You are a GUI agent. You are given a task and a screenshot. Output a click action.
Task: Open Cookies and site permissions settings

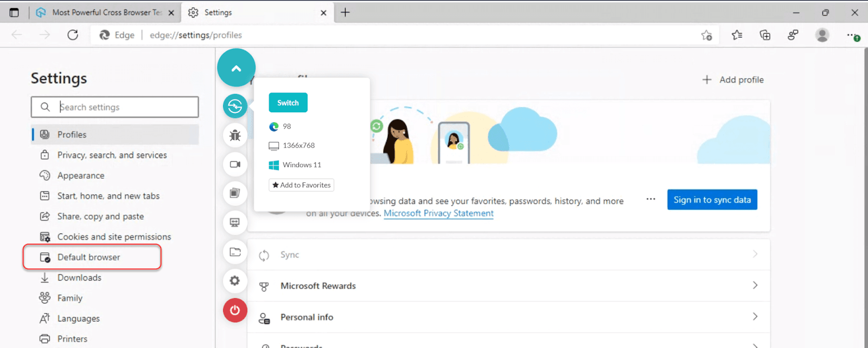pyautogui.click(x=115, y=237)
